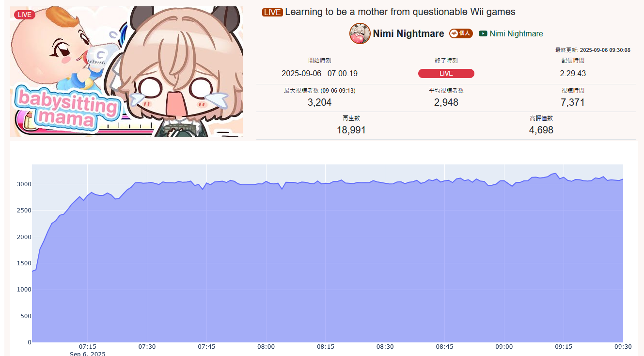Click the orange 個人 badge icon
The height and width of the screenshot is (356, 644).
tap(461, 33)
